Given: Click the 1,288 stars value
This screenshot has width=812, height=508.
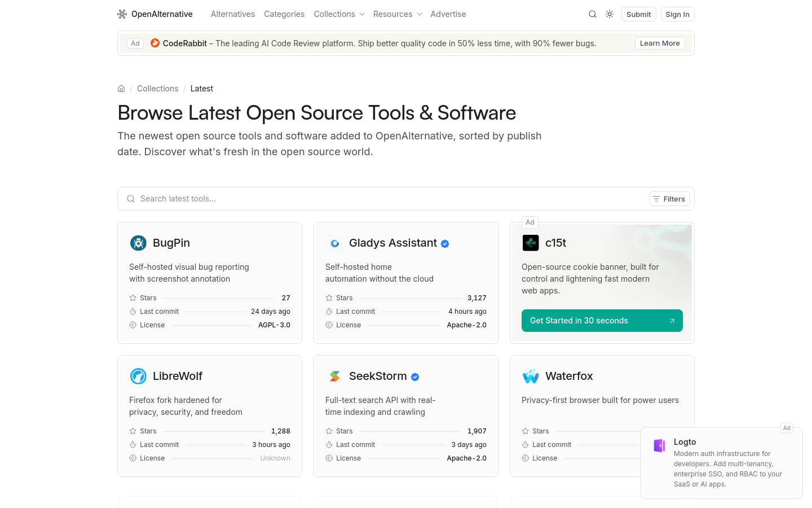Looking at the screenshot, I should click(x=281, y=431).
